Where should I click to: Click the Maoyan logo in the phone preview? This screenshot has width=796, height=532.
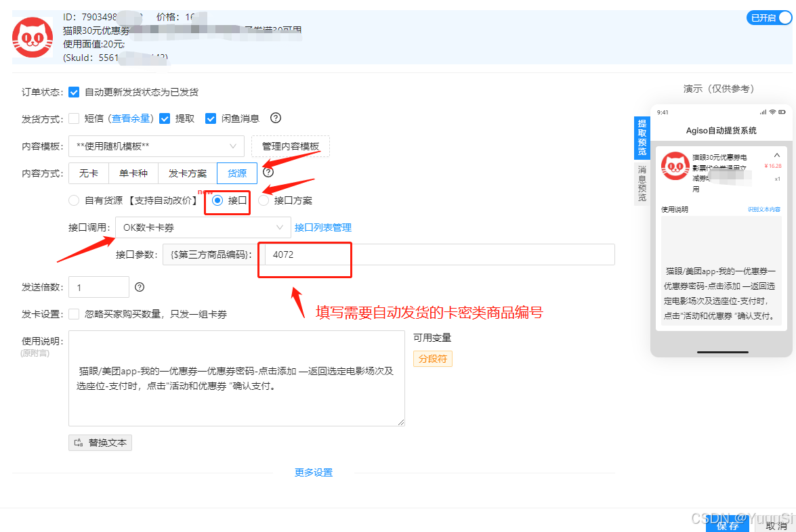point(675,166)
